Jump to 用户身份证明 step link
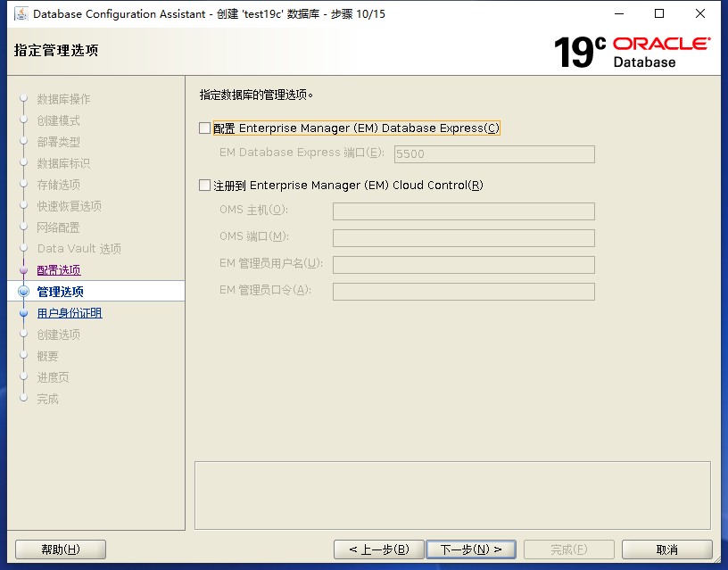Viewport: 728px width, 570px height. click(x=70, y=313)
